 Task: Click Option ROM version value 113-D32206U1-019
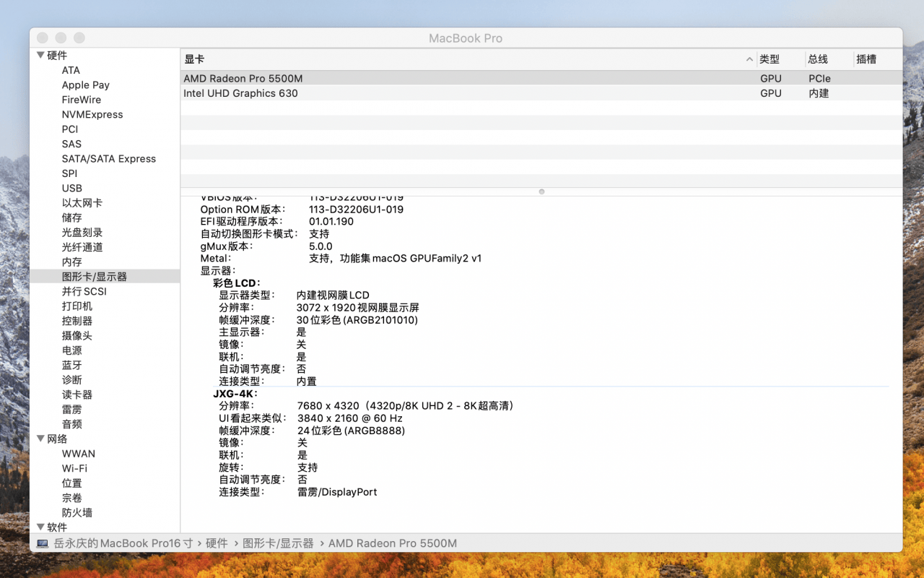[356, 210]
